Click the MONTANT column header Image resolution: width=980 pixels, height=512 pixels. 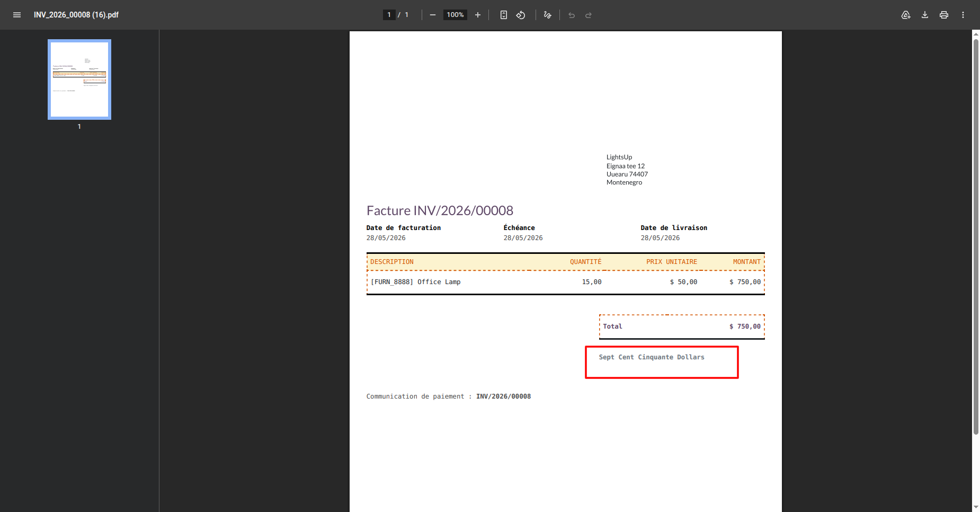pos(747,262)
